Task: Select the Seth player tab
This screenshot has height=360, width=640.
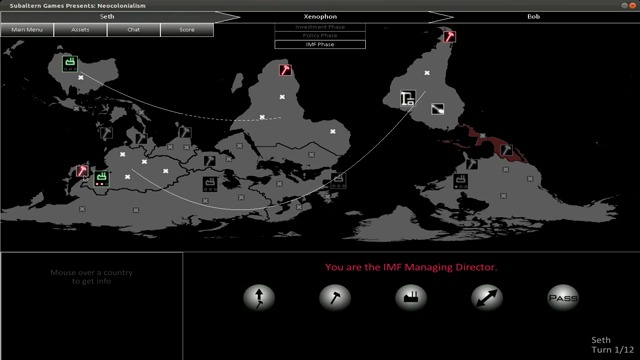Action: tap(107, 17)
